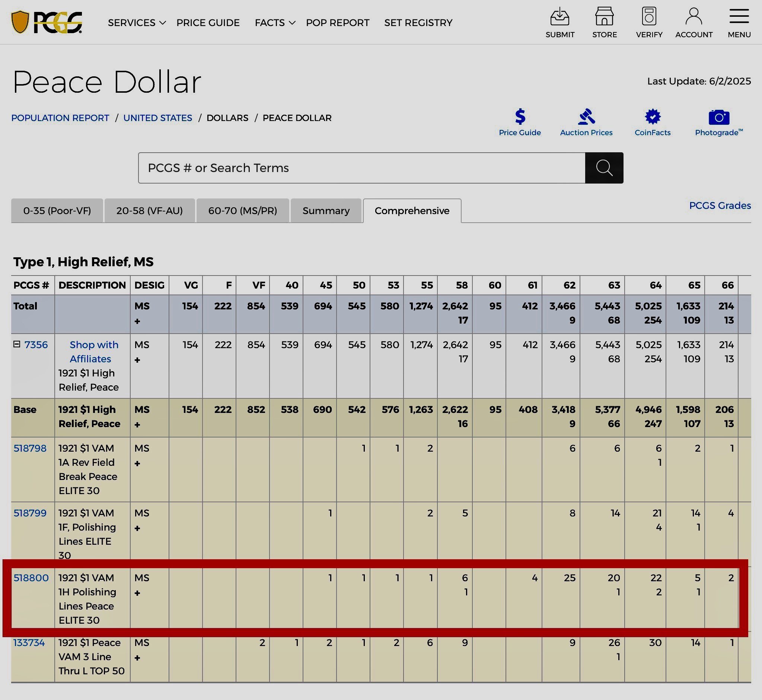Screen dimensions: 762x700
Task: Switch to the Summary tab
Action: click(x=326, y=211)
